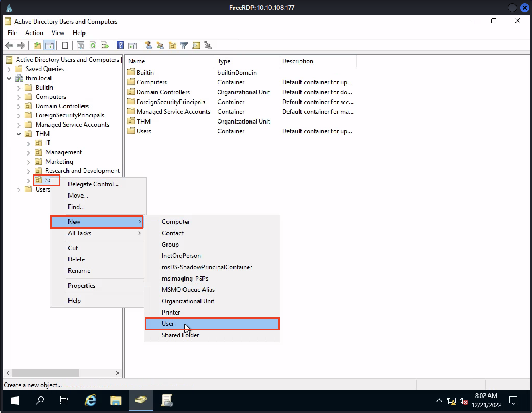
Task: Collapse thm.local domain node
Action: (x=9, y=78)
